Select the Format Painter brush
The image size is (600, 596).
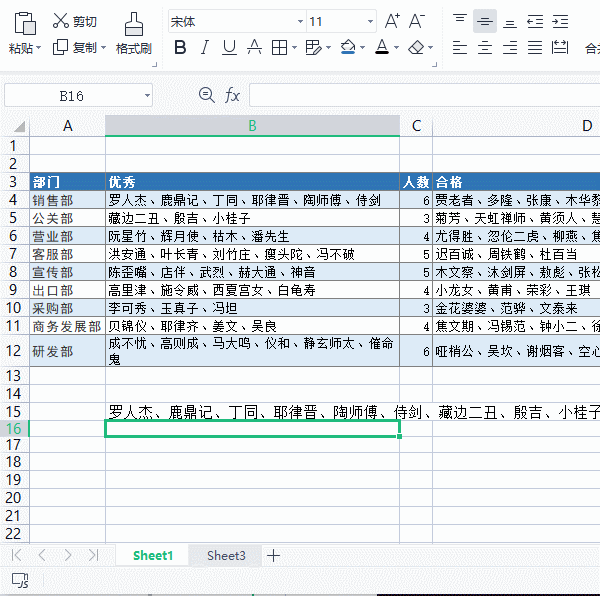pos(134,24)
